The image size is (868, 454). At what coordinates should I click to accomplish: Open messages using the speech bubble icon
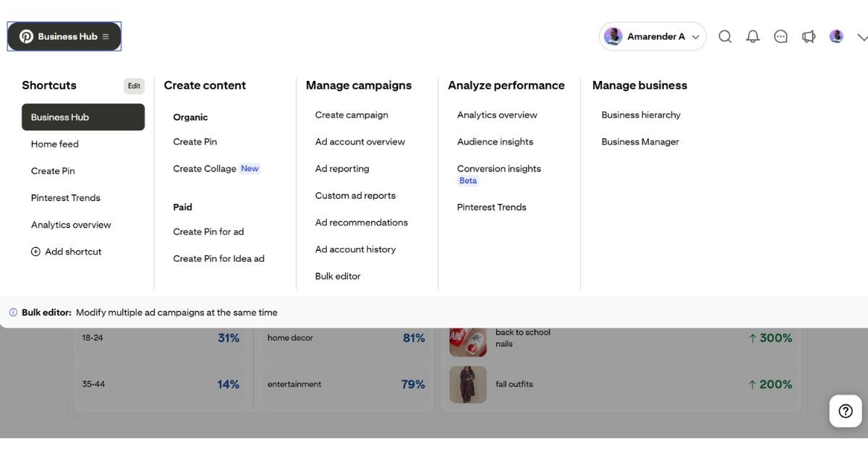[780, 35]
